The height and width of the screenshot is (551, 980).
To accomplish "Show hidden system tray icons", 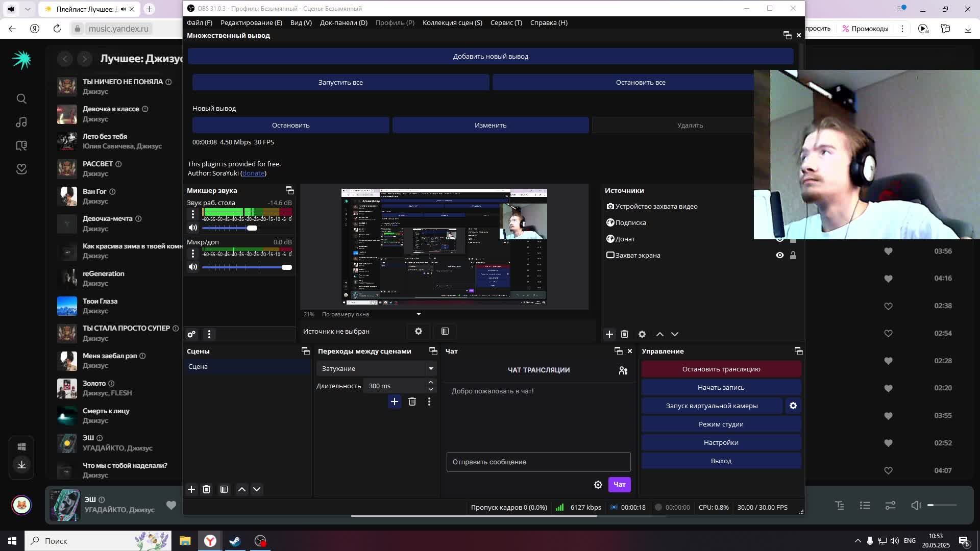I will click(857, 541).
